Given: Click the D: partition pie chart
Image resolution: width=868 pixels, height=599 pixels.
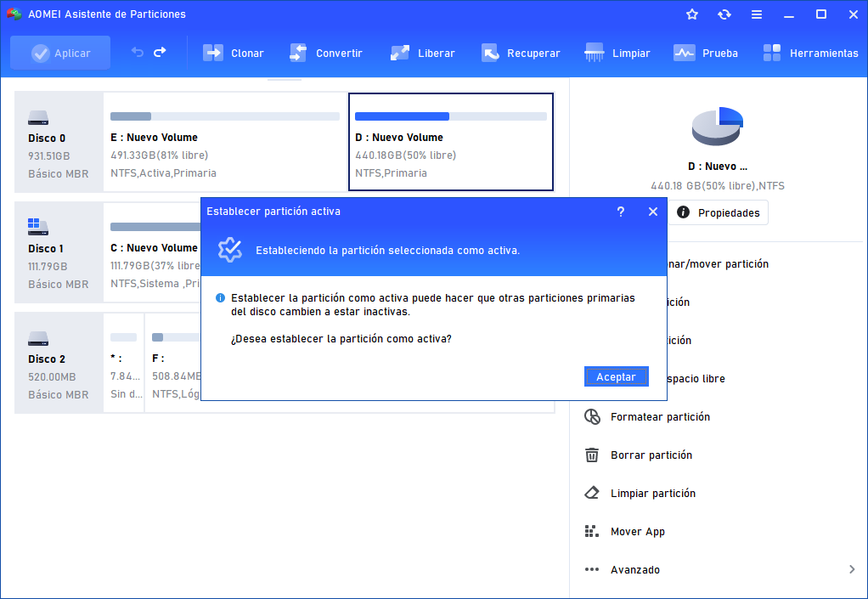Looking at the screenshot, I should tap(718, 127).
